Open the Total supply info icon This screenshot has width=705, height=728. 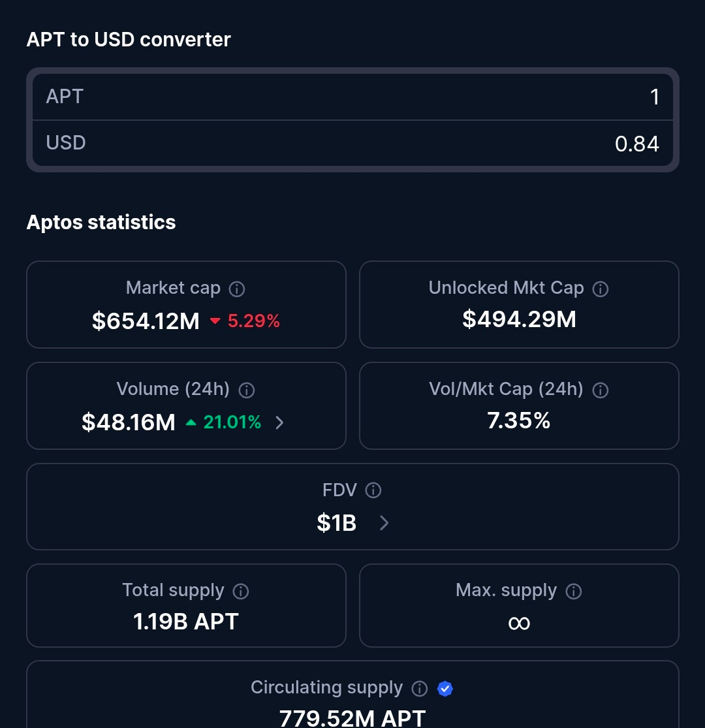(241, 592)
